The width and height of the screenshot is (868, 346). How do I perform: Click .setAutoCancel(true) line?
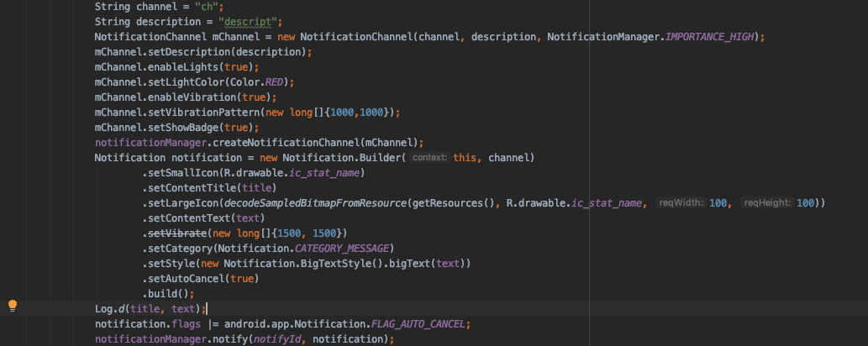[200, 279]
